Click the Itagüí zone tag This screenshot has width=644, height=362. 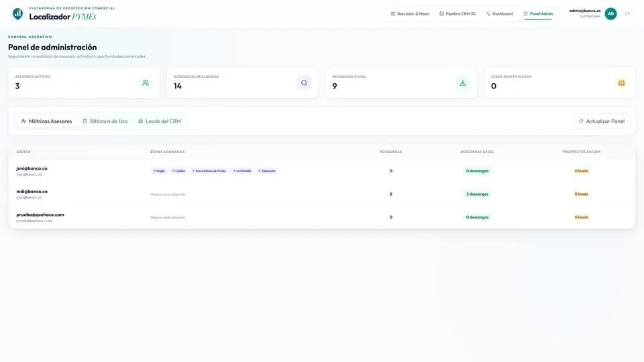coord(159,171)
